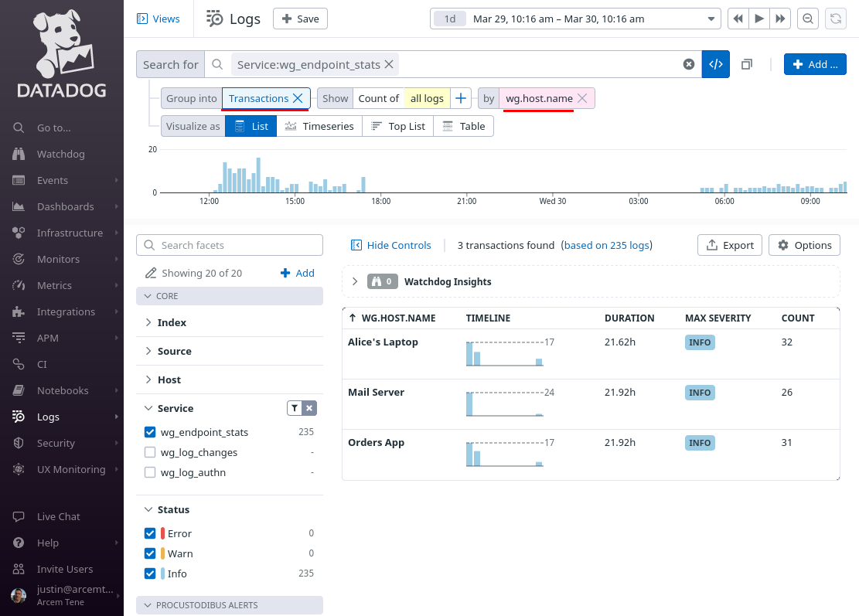Expand Watchdog Insights
This screenshot has height=616, width=859.
(x=355, y=281)
